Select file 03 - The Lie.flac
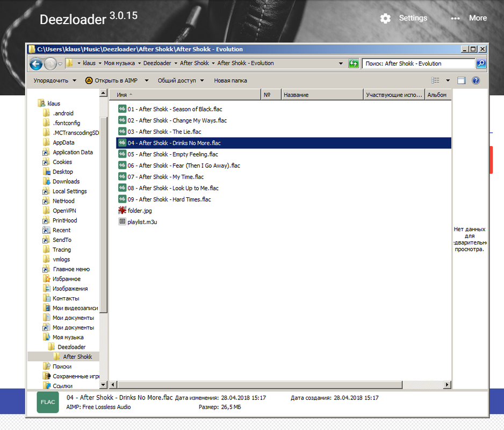This screenshot has height=430, width=504. pyautogui.click(x=164, y=132)
